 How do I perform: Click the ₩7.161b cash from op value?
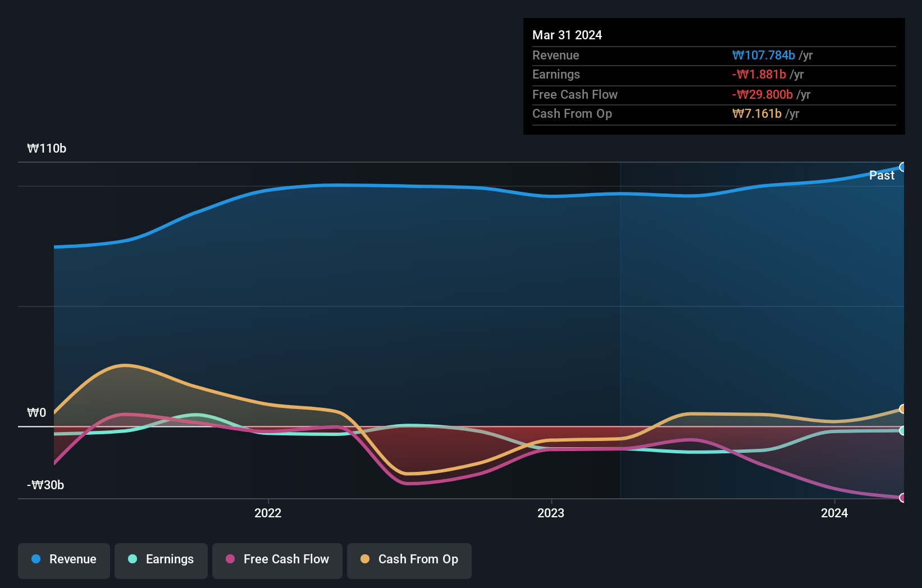click(x=757, y=113)
